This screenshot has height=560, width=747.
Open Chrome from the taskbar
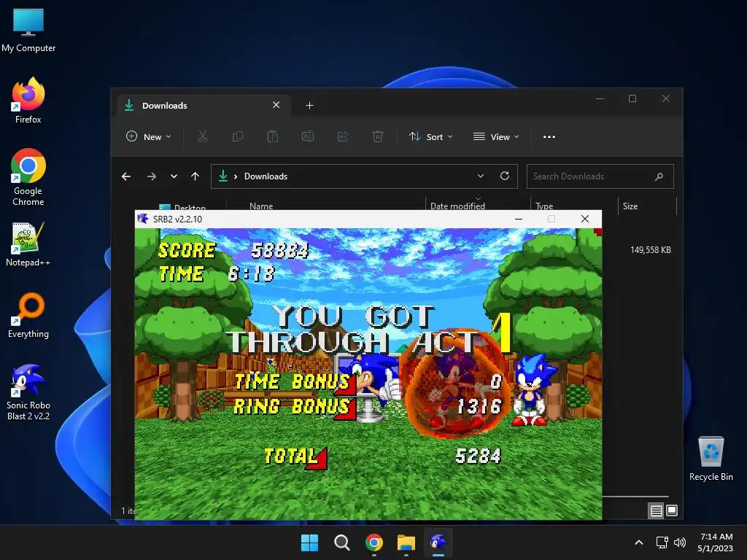tap(374, 542)
